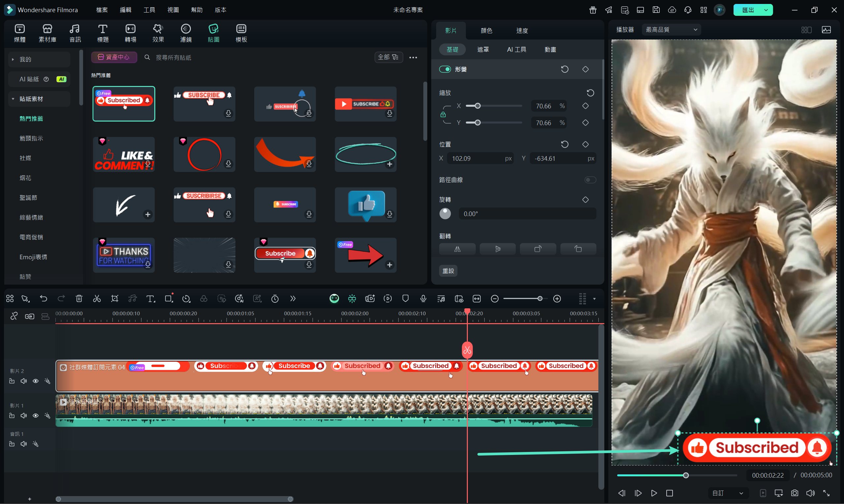
Task: Click the scale X slider handle
Action: (x=478, y=106)
